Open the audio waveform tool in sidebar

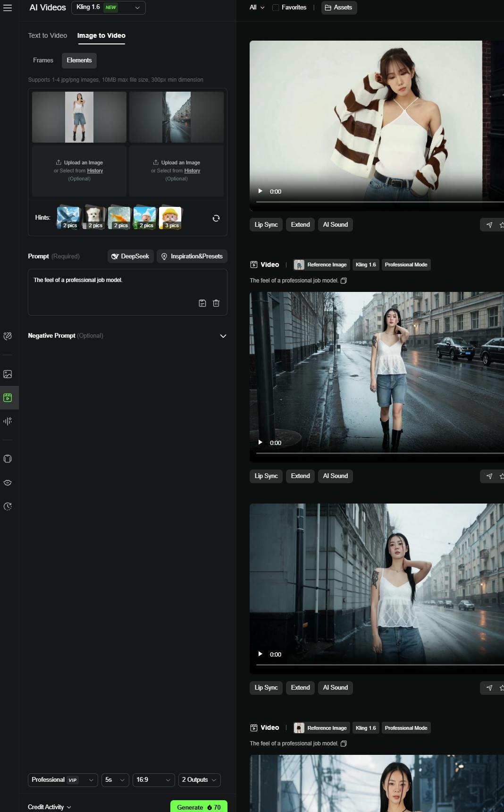coord(8,421)
